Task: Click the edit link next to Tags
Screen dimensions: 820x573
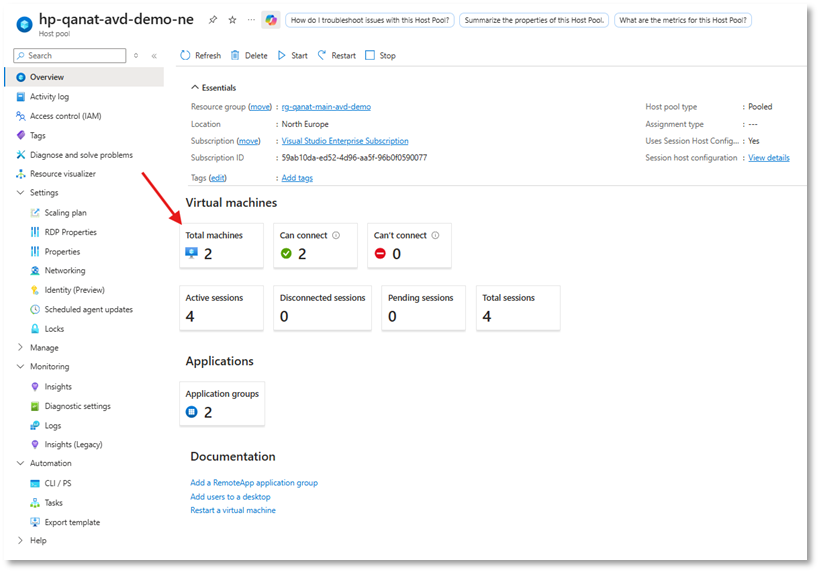Action: [x=217, y=178]
